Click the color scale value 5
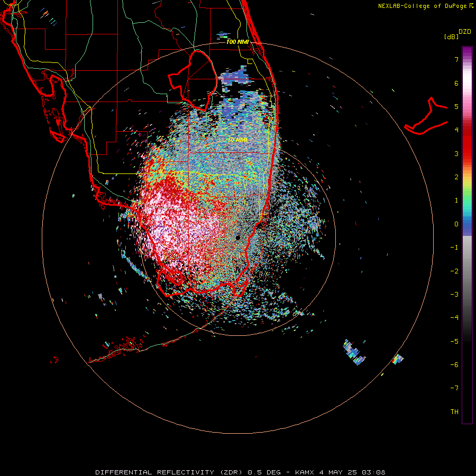Screen dimensions: 476x476 point(456,106)
